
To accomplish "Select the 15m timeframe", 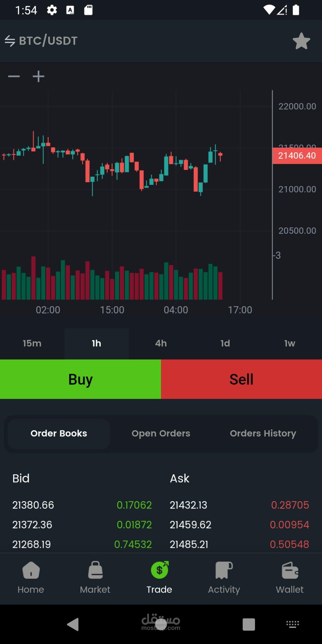I will [32, 343].
